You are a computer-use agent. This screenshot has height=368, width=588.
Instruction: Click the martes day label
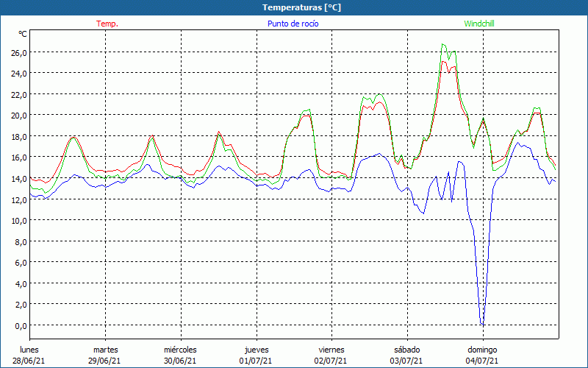106,350
